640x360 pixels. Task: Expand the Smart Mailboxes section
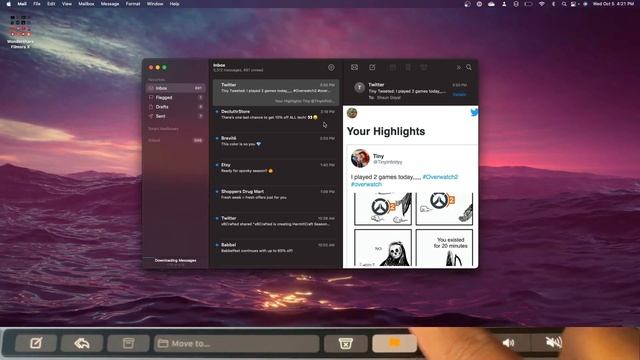click(x=163, y=129)
